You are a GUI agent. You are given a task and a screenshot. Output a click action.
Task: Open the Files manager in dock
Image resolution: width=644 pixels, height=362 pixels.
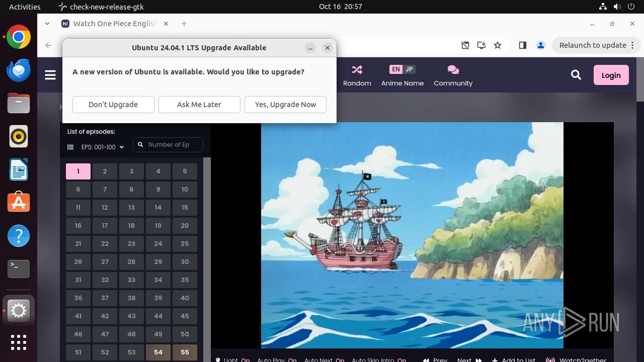[19, 103]
